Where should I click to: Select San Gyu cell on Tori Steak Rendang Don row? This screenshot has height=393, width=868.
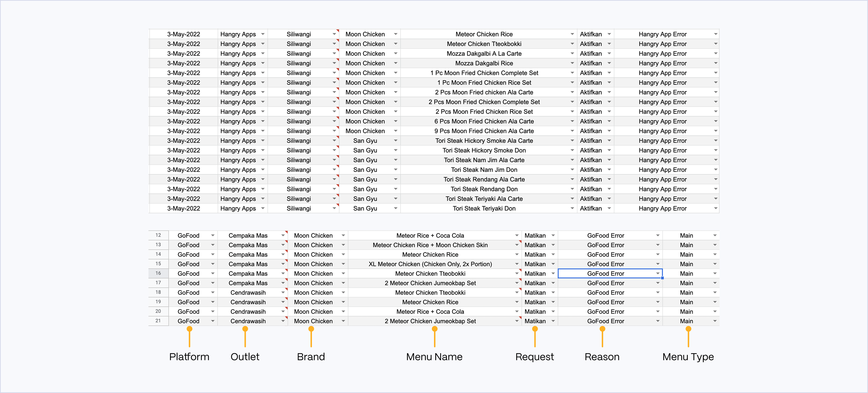[x=370, y=189]
